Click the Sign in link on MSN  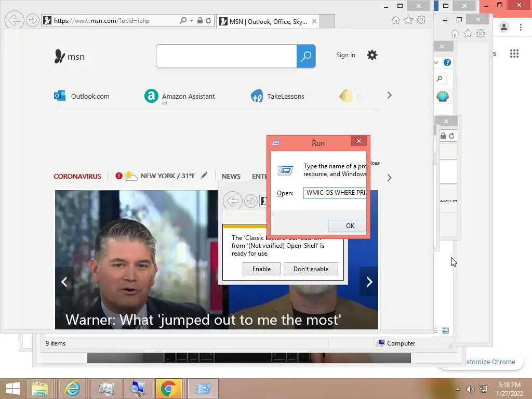(345, 55)
